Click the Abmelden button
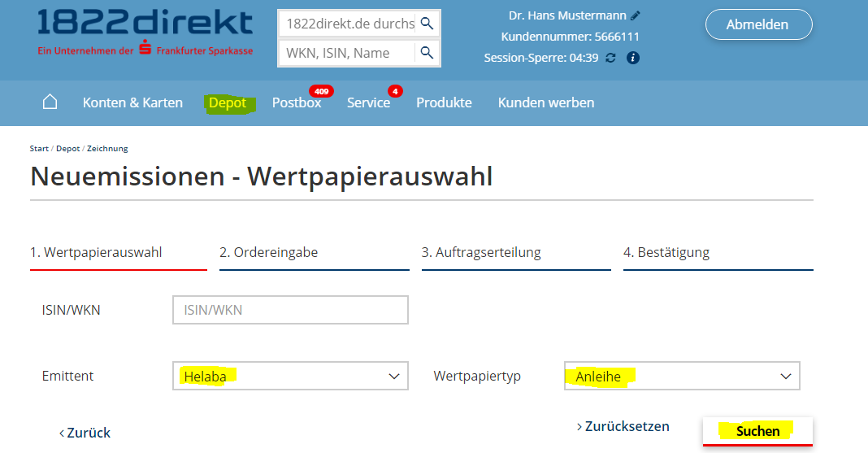Screen dimensions: 868x453 [x=757, y=24]
